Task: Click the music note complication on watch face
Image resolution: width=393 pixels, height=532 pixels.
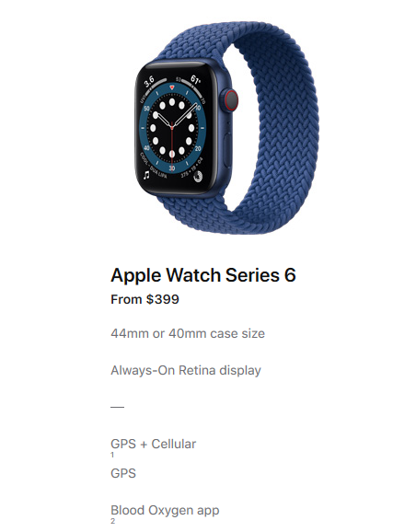Action: tap(146, 175)
